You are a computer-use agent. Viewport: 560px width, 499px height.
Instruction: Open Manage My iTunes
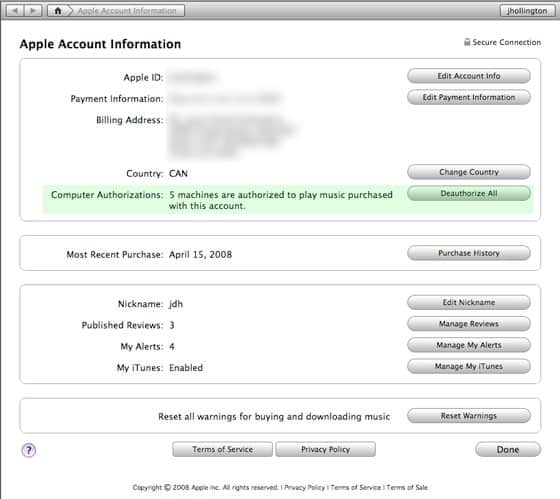pyautogui.click(x=469, y=366)
